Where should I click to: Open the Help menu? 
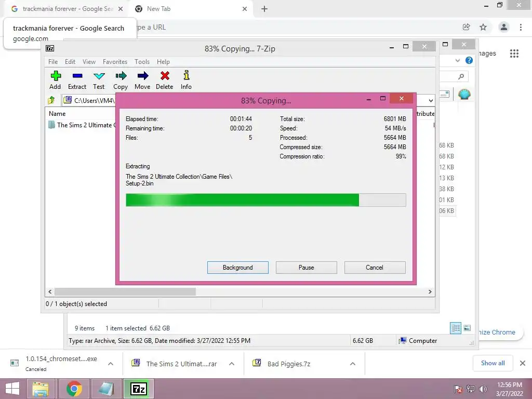163,62
